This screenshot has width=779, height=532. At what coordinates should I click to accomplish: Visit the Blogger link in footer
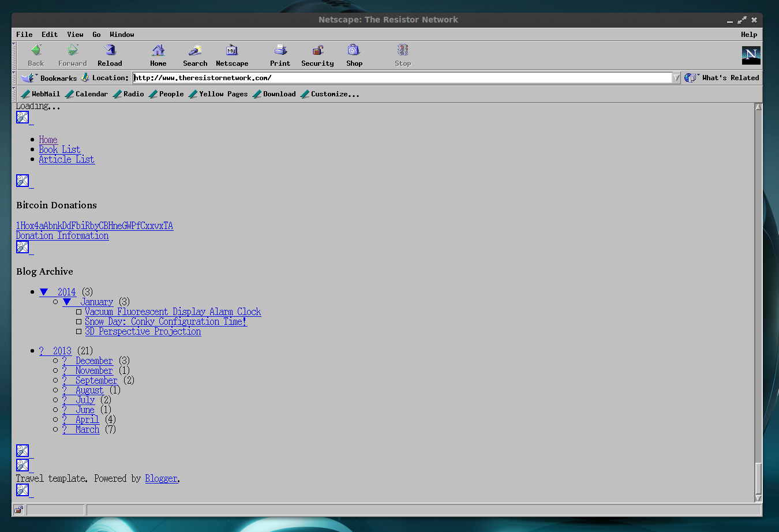click(x=162, y=478)
